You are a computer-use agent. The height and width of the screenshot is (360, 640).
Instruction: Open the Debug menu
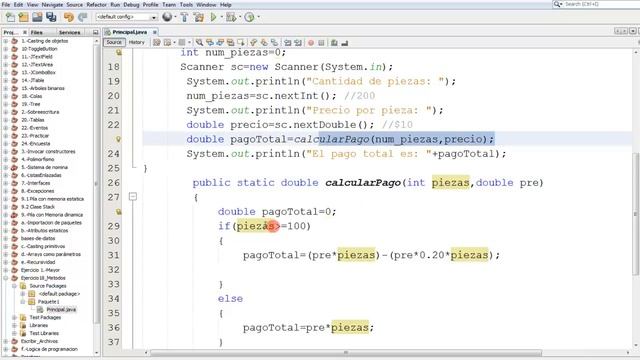[x=131, y=4]
